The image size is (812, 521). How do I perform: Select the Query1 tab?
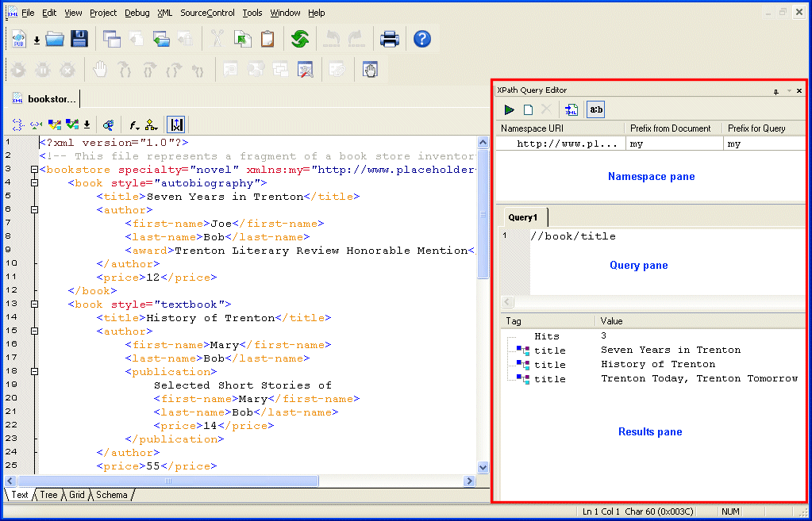point(523,217)
